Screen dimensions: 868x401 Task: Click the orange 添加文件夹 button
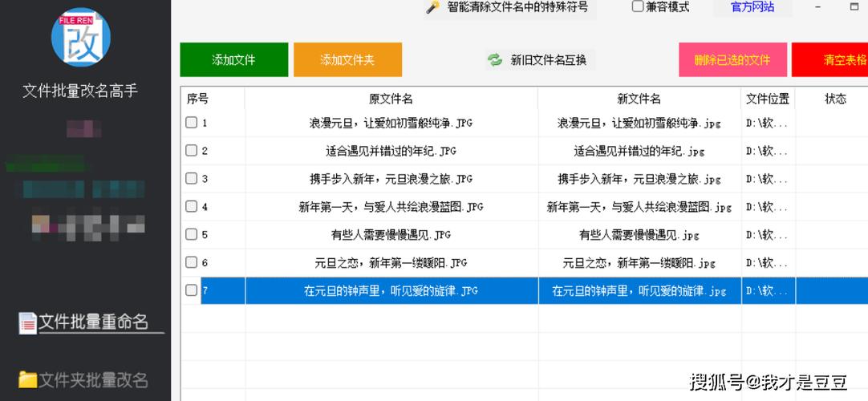click(x=347, y=59)
